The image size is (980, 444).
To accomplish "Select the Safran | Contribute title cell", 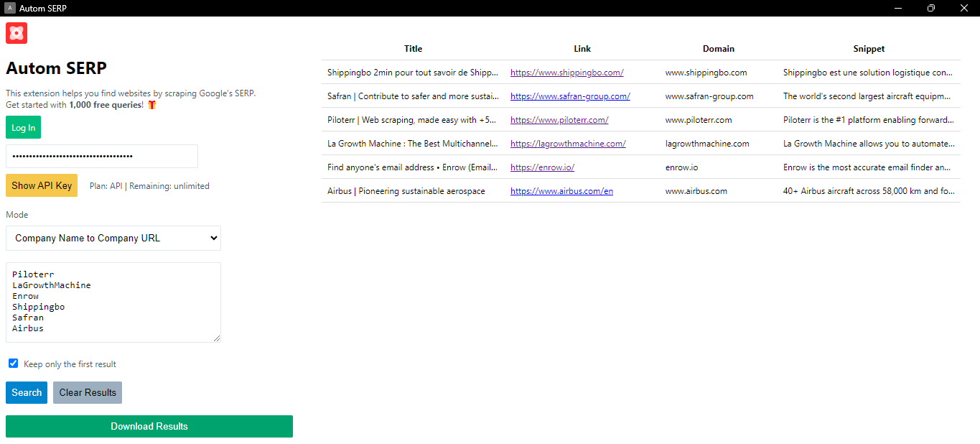I will [x=413, y=96].
